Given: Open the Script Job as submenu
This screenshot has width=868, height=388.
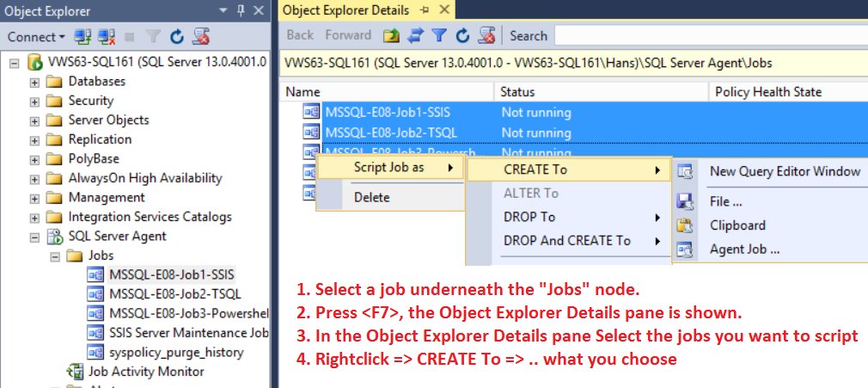Looking at the screenshot, I should pos(390,168).
